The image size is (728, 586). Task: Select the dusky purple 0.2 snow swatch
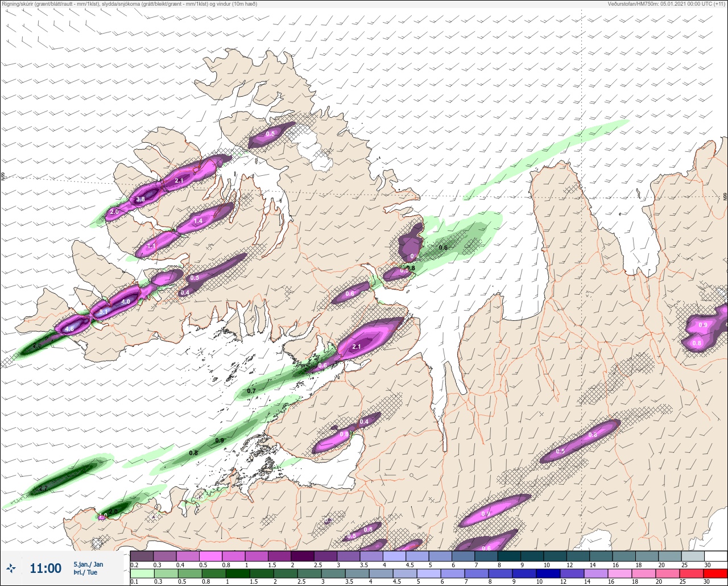click(x=142, y=556)
